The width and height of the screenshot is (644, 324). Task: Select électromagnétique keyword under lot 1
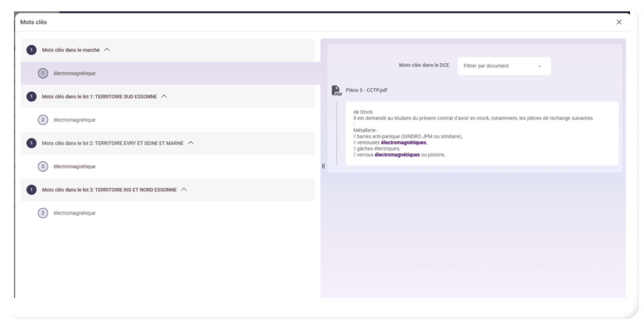point(74,120)
